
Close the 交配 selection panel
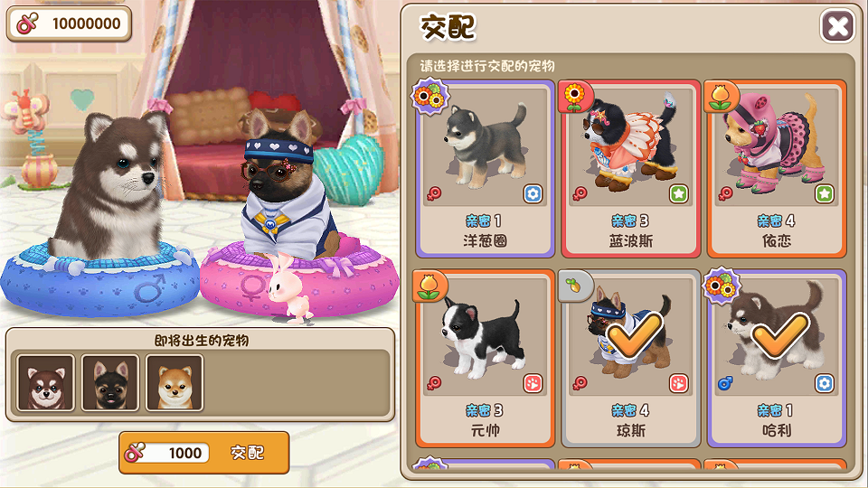coord(837,26)
